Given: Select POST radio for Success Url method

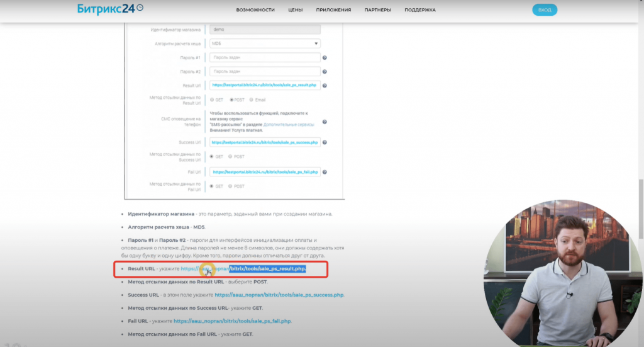Looking at the screenshot, I should point(230,157).
